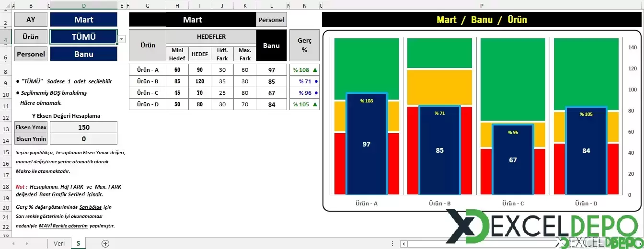Select the S sheet tab
The height and width of the screenshot is (249, 644).
[78, 243]
